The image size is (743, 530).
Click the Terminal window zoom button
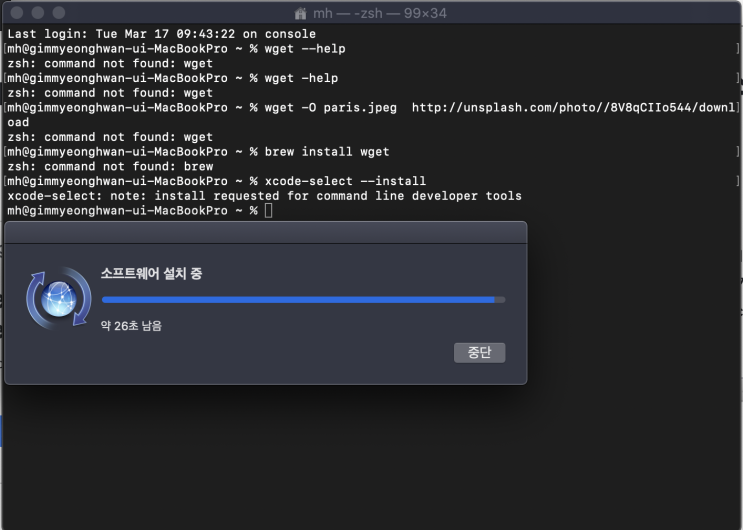59,13
